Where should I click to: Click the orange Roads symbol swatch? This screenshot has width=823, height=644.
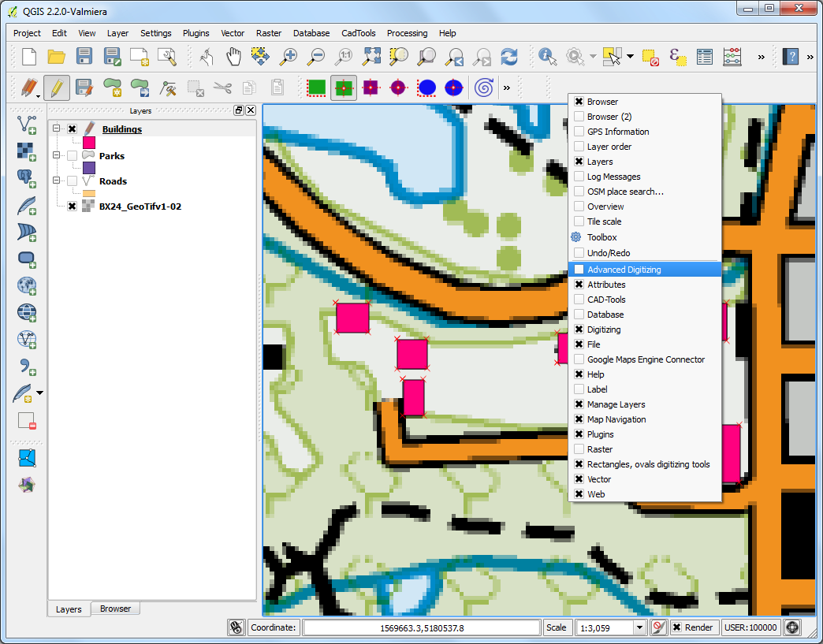[89, 194]
